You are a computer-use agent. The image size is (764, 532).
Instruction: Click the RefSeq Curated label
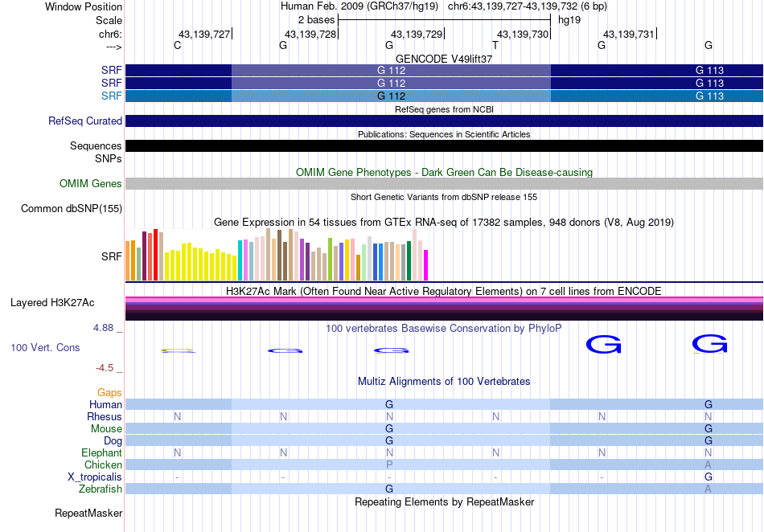[x=85, y=121]
